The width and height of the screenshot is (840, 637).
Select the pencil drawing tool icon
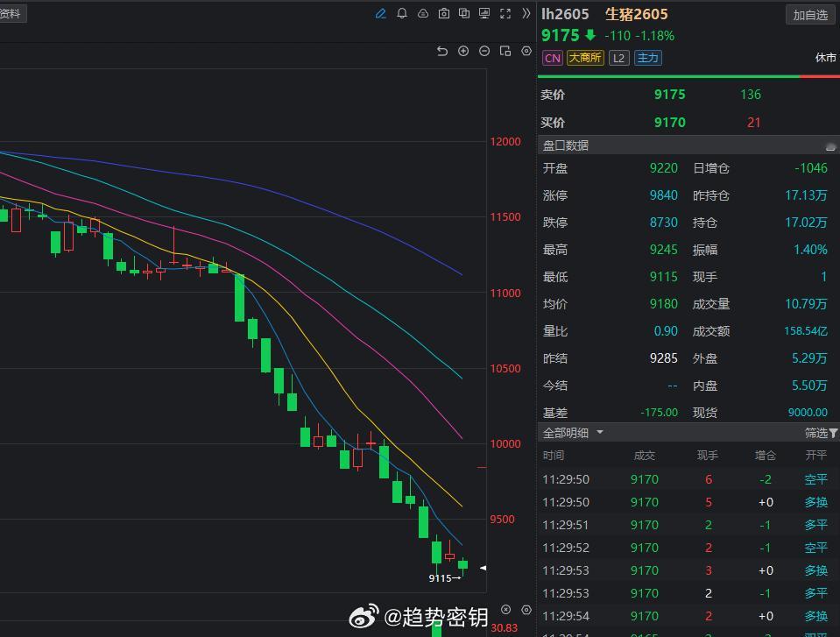381,14
